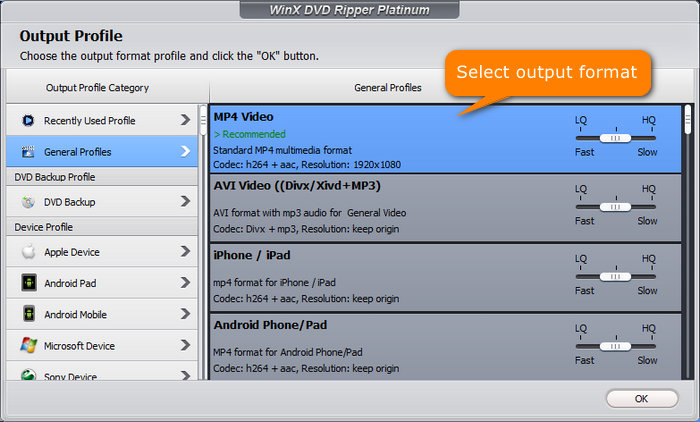700x422 pixels.
Task: Select the iPhone / iPad profile
Action: pos(446,277)
